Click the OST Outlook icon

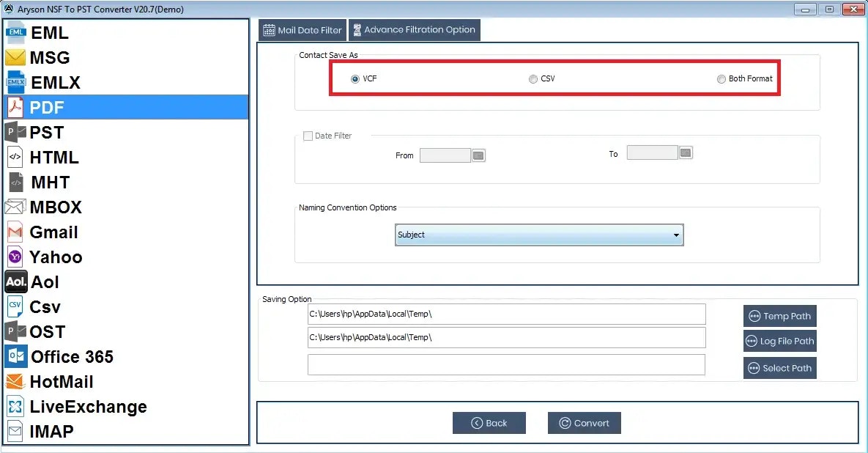(15, 331)
